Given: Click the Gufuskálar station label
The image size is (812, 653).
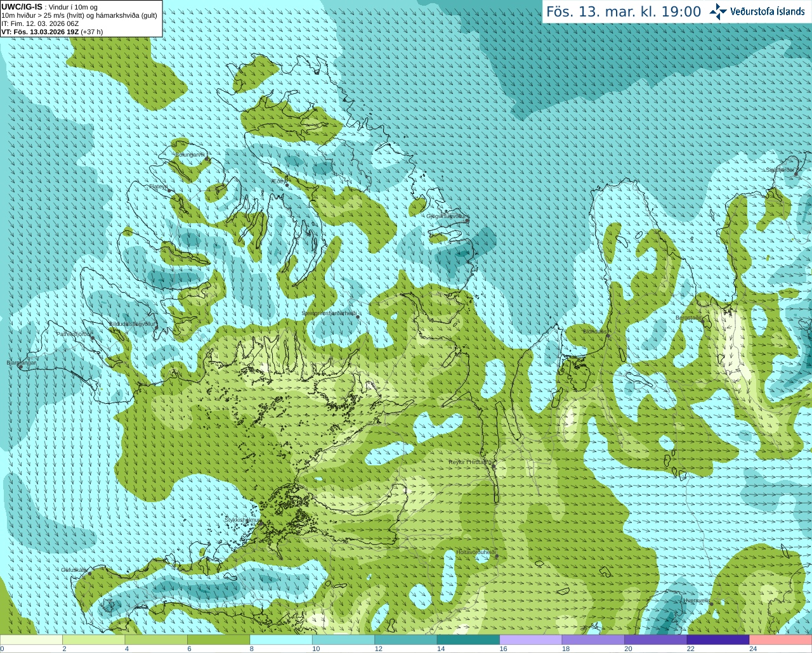Looking at the screenshot, I should tap(74, 569).
